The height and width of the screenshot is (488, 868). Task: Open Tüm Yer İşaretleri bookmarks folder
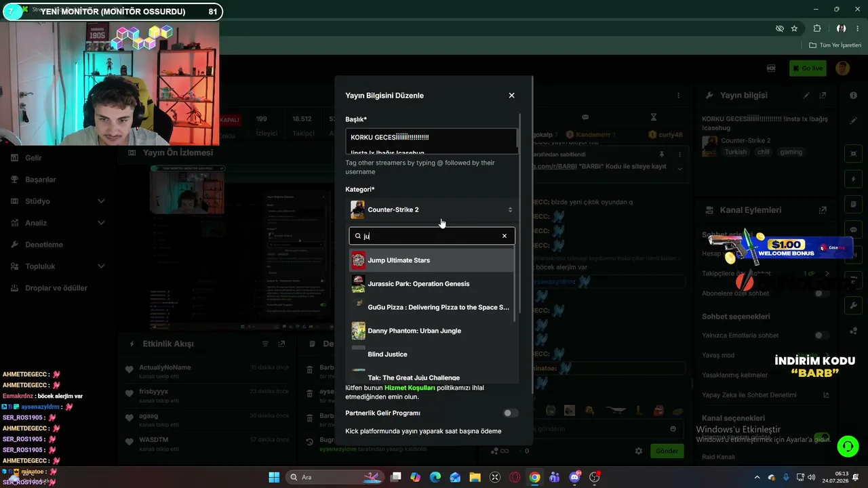835,45
